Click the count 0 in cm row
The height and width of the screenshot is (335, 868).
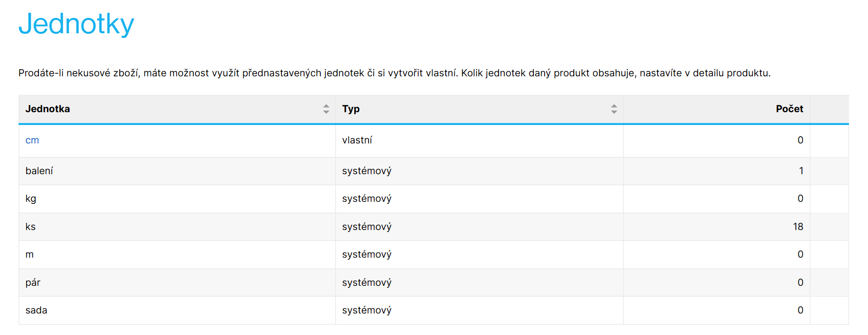800,140
